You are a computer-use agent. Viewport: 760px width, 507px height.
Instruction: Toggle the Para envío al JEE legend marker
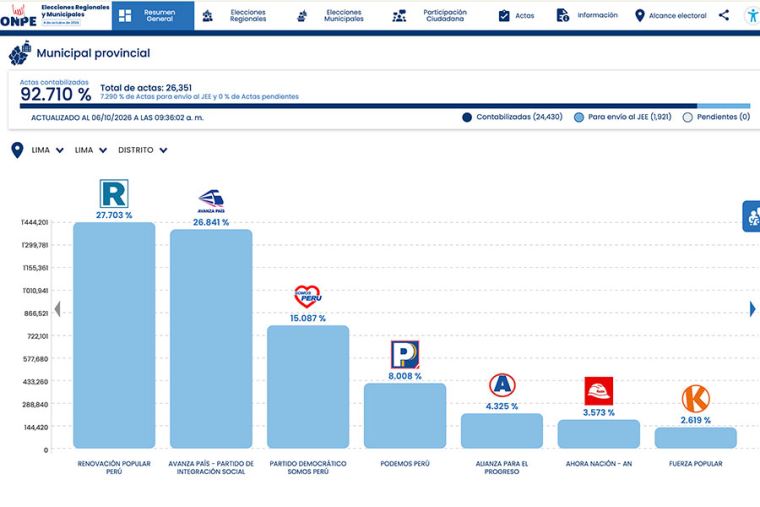(579, 117)
